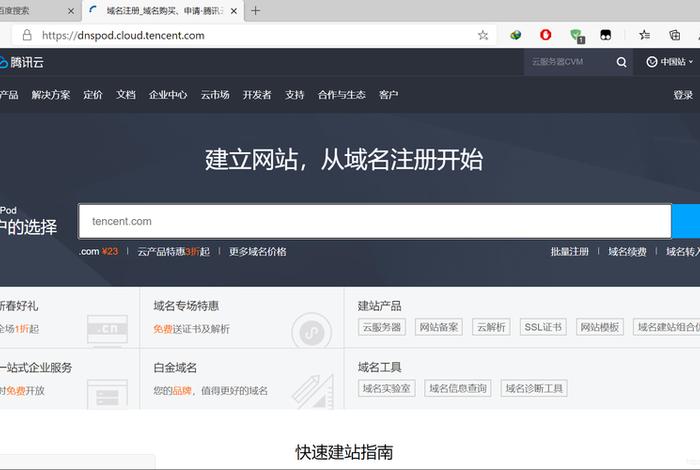This screenshot has height=470, width=700.
Task: Click the tencent.com domain search box
Action: tap(375, 221)
